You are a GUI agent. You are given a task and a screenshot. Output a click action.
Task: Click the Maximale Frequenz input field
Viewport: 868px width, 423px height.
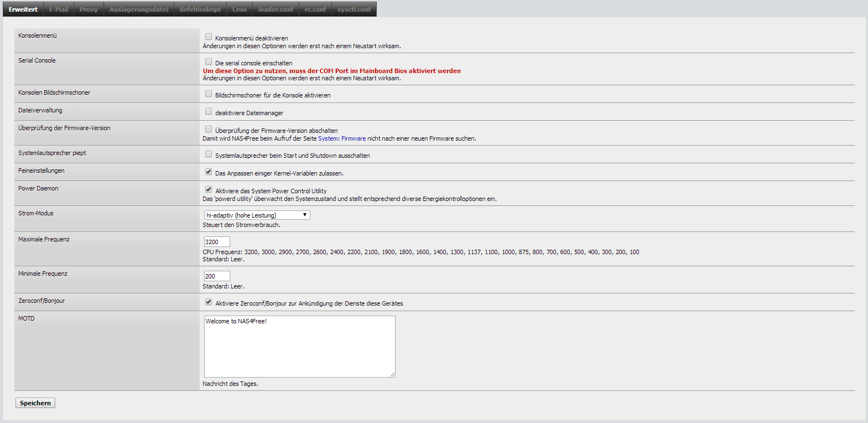tap(217, 242)
